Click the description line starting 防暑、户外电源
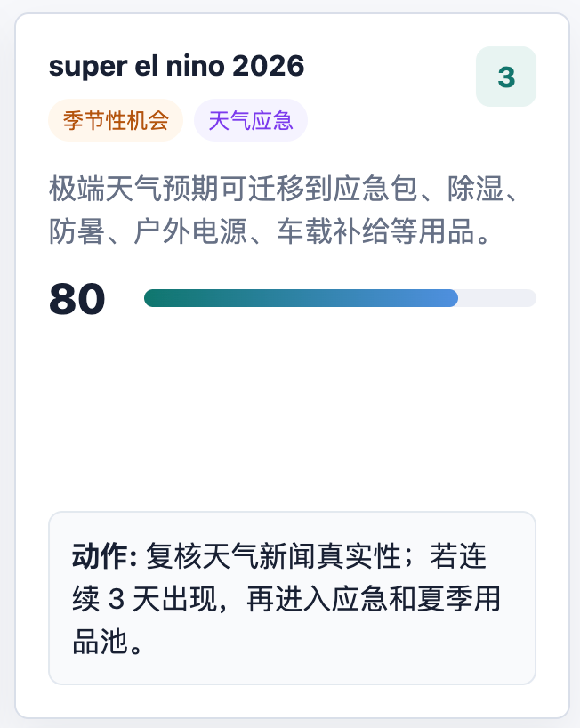Screen dimensions: 580x728 (270, 231)
